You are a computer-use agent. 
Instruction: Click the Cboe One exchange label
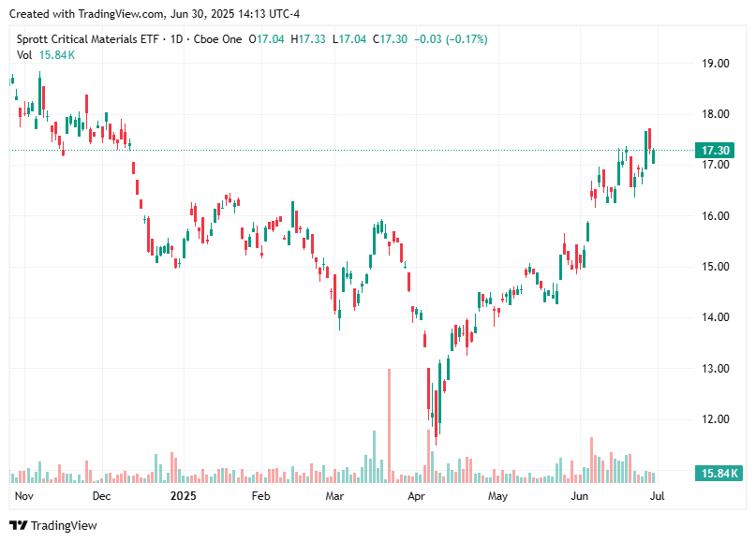217,39
